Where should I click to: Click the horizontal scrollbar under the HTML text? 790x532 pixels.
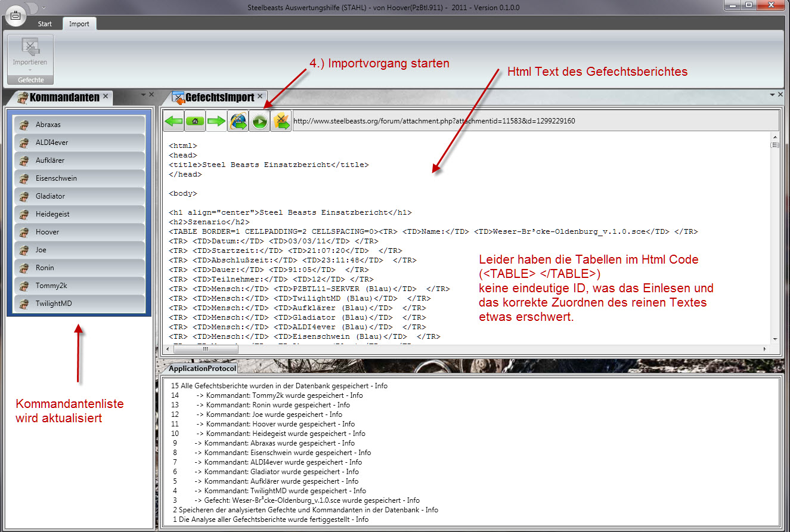point(206,349)
